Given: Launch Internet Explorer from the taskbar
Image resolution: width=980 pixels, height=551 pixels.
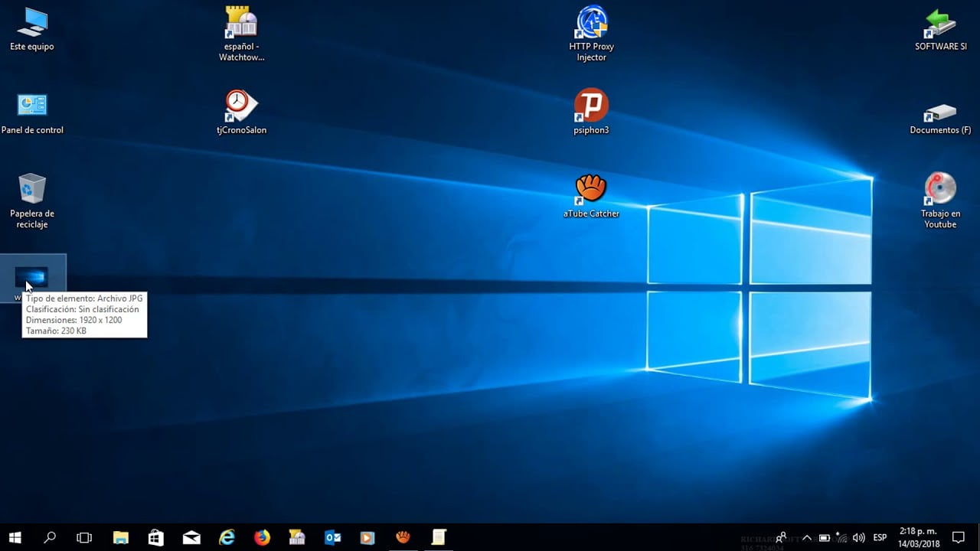Looking at the screenshot, I should click(x=227, y=537).
